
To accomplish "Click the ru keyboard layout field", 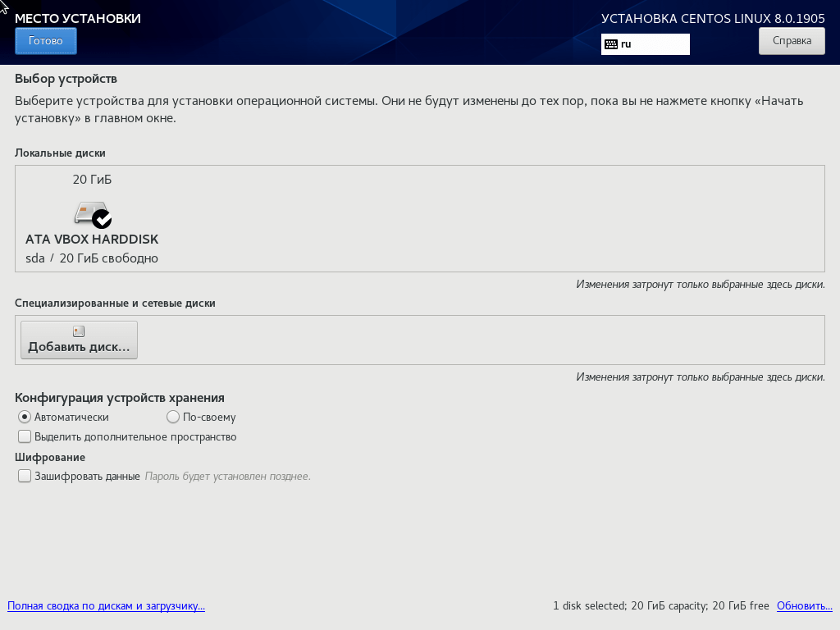I will coord(645,44).
